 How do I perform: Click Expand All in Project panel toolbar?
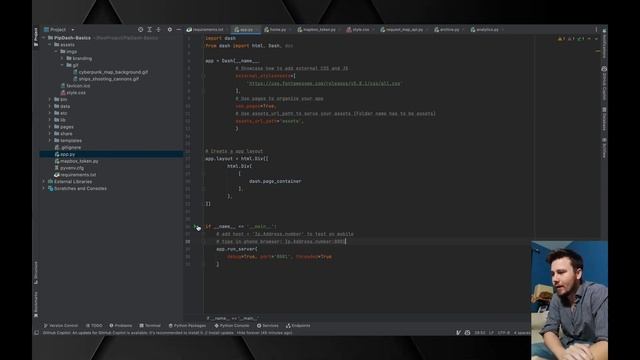click(x=149, y=29)
